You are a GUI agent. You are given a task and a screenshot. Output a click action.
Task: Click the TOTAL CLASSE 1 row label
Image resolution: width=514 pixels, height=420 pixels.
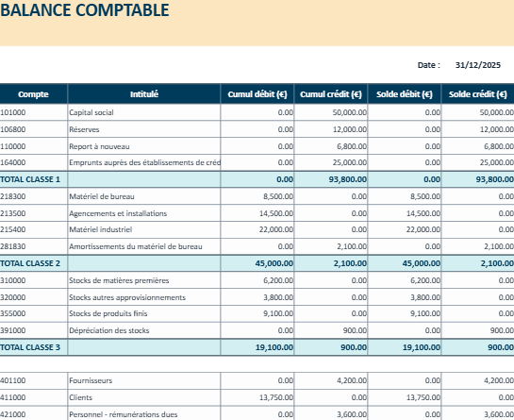click(x=30, y=179)
